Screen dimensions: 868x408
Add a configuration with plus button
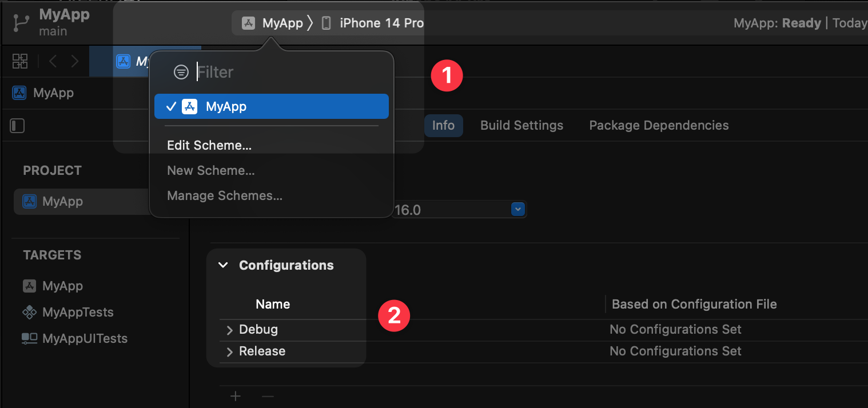[236, 396]
